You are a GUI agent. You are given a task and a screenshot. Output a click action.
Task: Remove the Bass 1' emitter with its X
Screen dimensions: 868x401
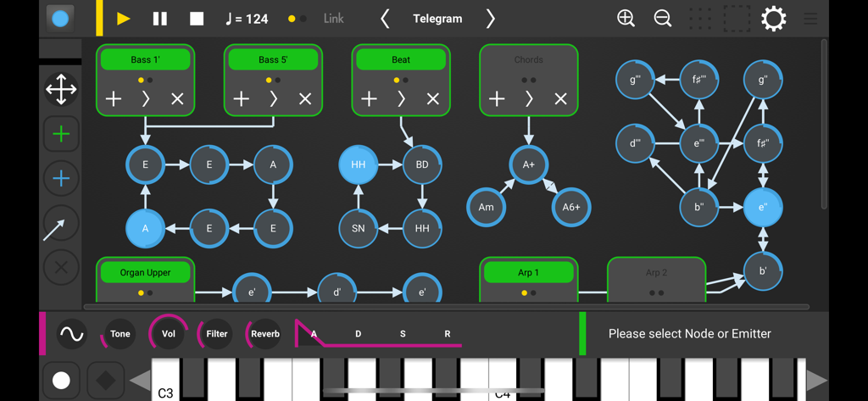pyautogui.click(x=177, y=99)
